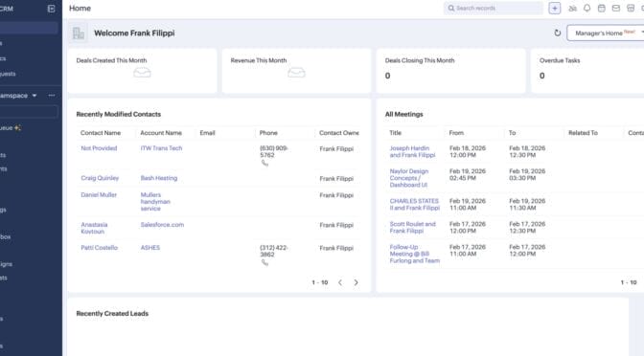Open the Manager's Home view dropdown

606,33
